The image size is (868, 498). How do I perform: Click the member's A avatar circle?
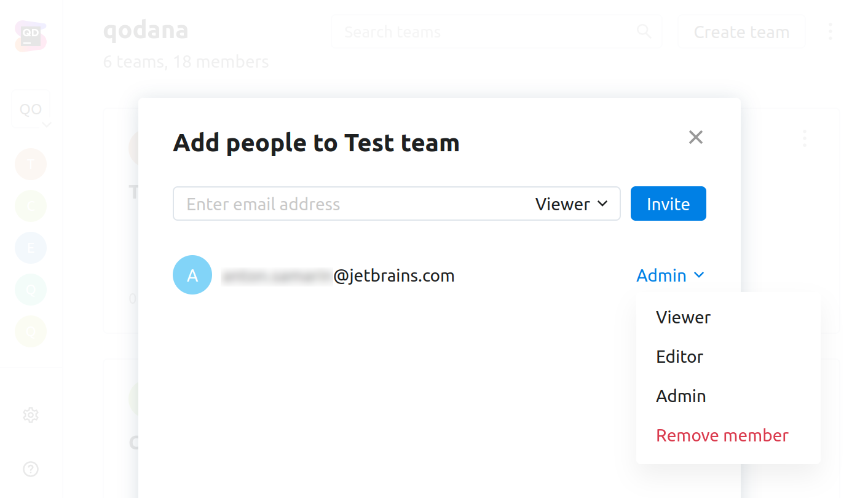tap(192, 275)
